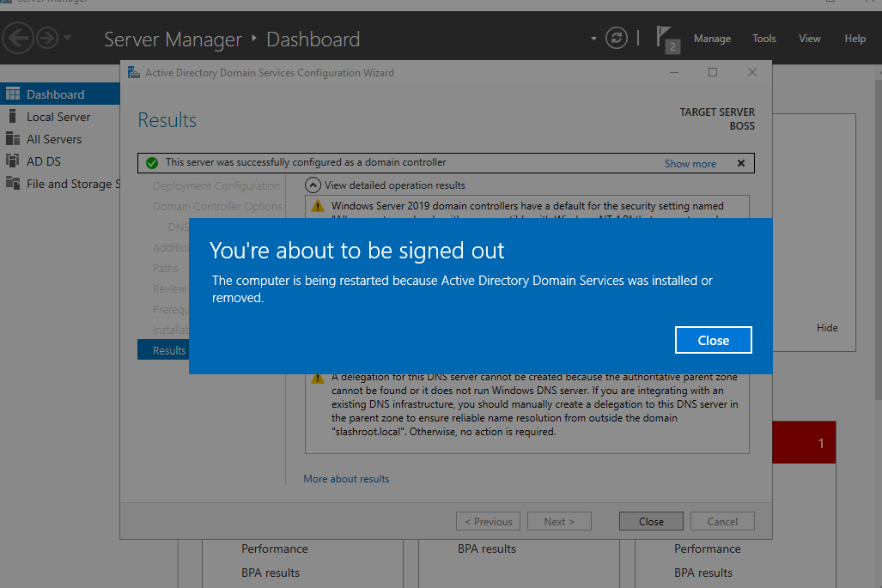Screen dimensions: 882x588
Task: Dismiss the success message with X icon
Action: click(741, 163)
